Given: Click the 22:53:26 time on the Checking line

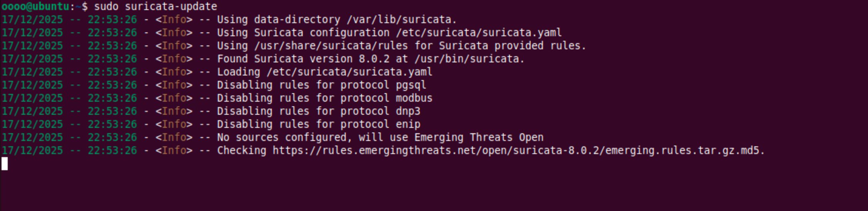Looking at the screenshot, I should coord(112,151).
